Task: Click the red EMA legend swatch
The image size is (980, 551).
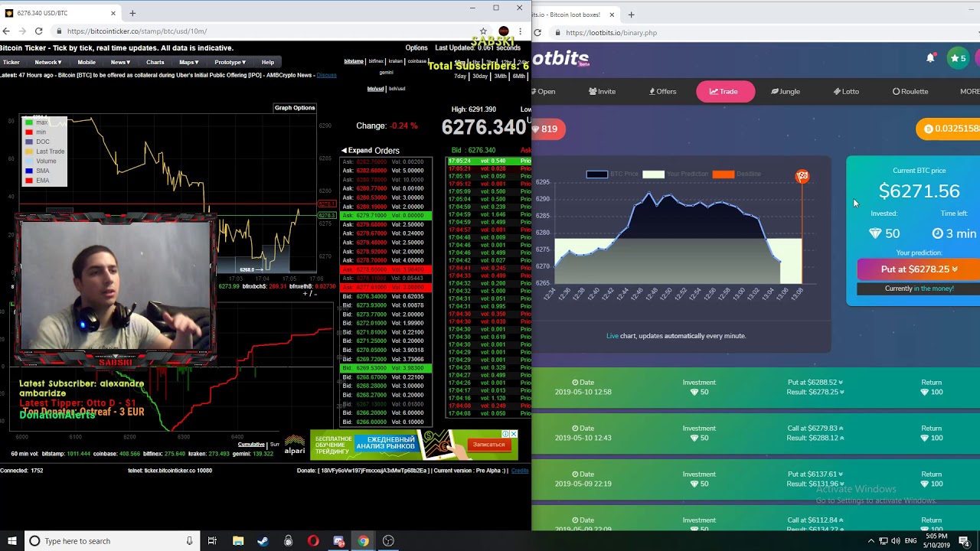Action: pos(29,181)
